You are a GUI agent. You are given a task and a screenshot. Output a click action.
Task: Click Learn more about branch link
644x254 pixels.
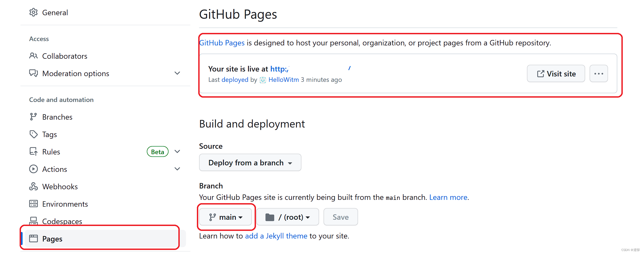click(x=448, y=197)
